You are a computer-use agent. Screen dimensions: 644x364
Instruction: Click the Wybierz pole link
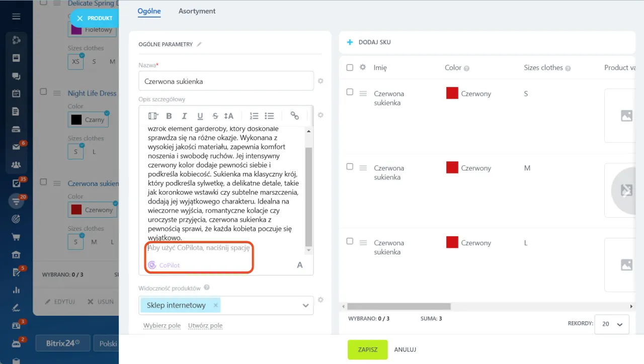(x=162, y=326)
